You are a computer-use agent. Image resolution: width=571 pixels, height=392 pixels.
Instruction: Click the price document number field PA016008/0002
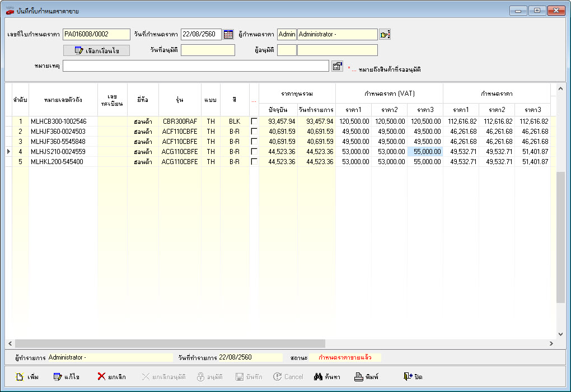coord(96,34)
